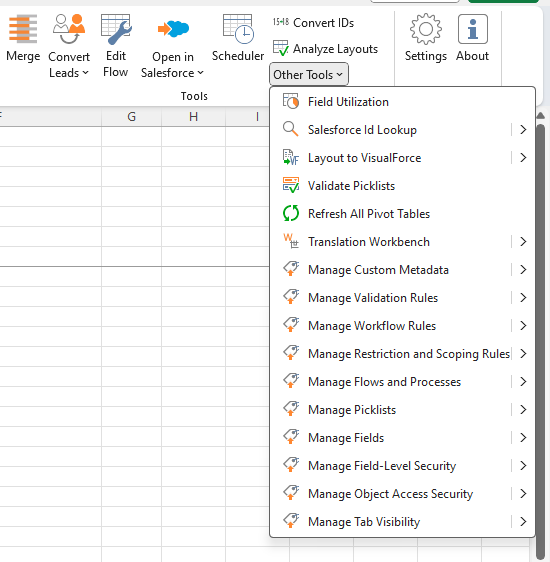Viewport: 550px width, 562px height.
Task: Click the Analyze Layouts icon
Action: (x=281, y=48)
